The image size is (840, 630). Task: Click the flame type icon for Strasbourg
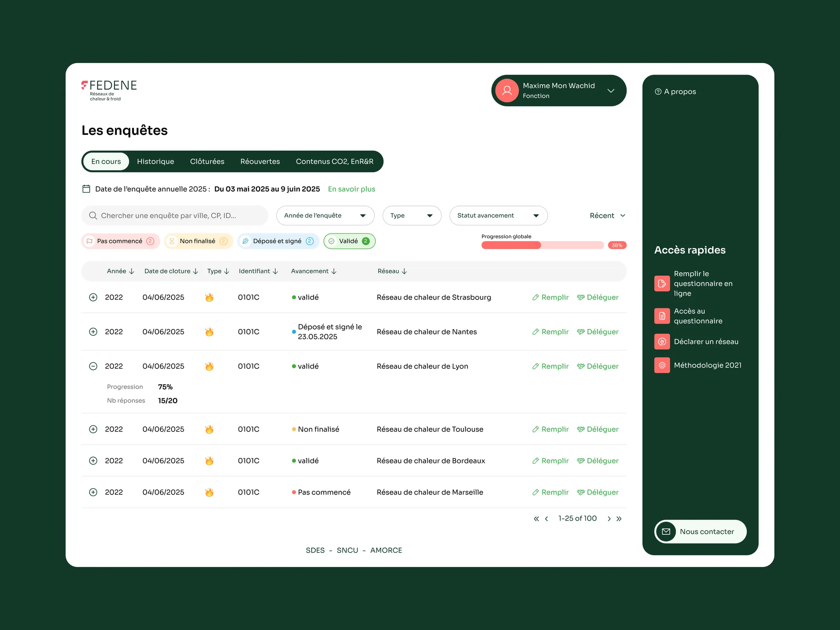[x=209, y=297]
